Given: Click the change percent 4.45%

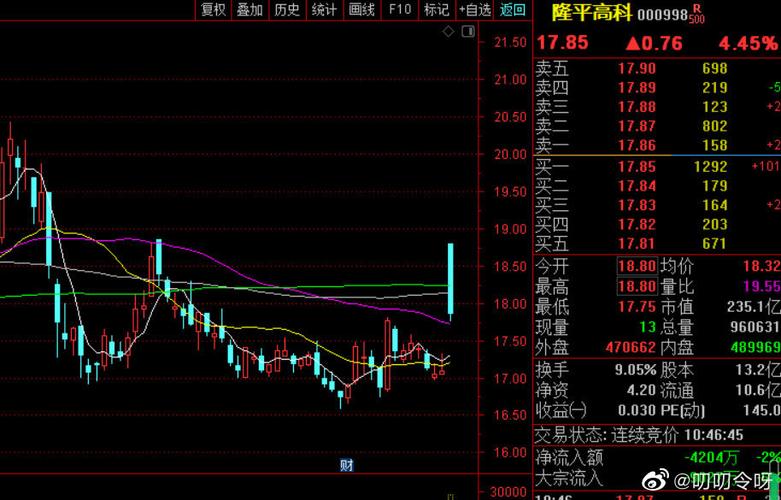Looking at the screenshot, I should pyautogui.click(x=747, y=43).
